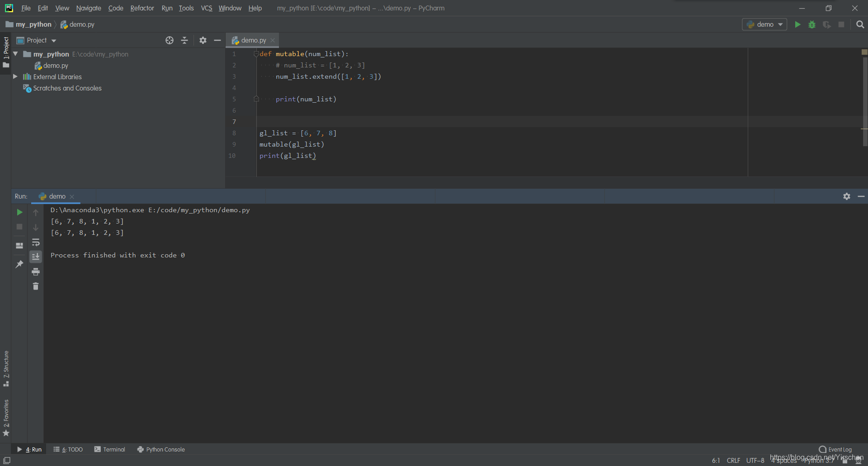The width and height of the screenshot is (868, 466).
Task: Toggle fold marker at print(num_list) line
Action: (x=256, y=99)
